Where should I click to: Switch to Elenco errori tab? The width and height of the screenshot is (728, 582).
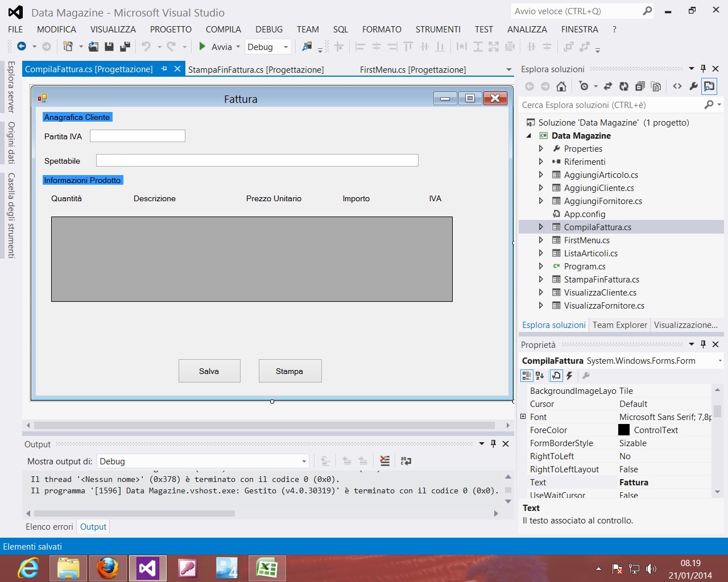[49, 527]
